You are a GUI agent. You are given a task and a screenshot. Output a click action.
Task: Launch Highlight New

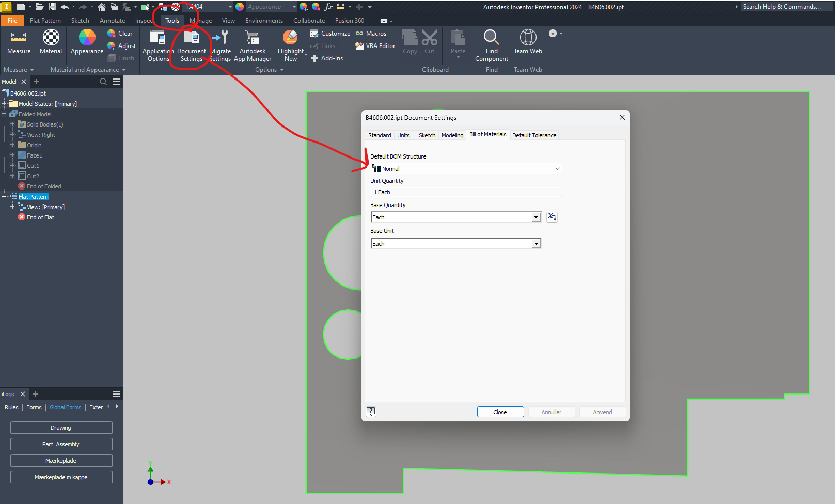290,44
